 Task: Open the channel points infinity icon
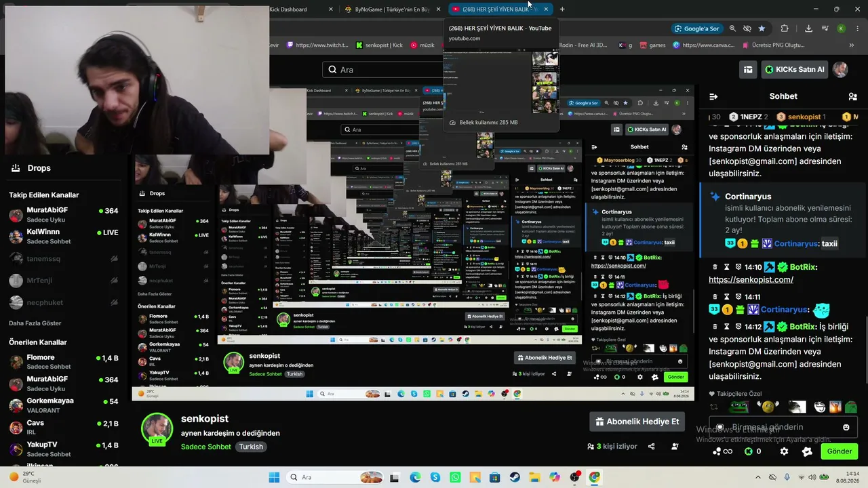click(723, 451)
